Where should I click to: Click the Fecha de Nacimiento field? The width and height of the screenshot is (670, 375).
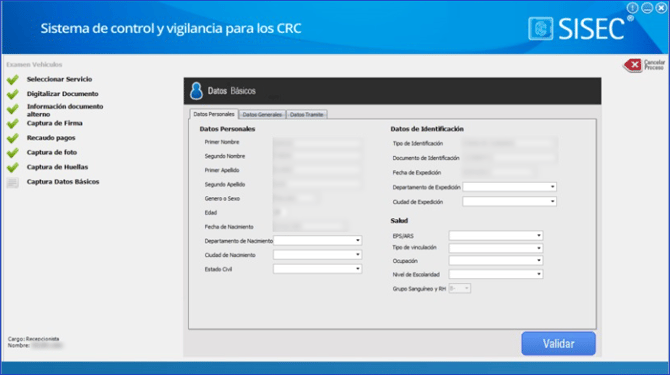310,226
